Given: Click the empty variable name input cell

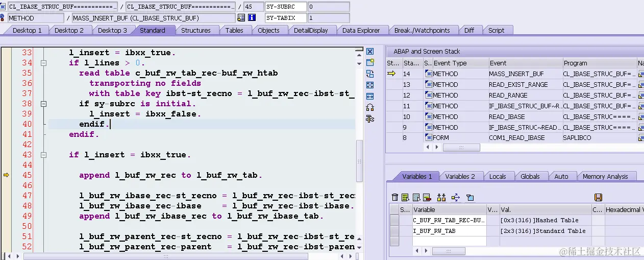Looking at the screenshot, I should click(x=449, y=242).
